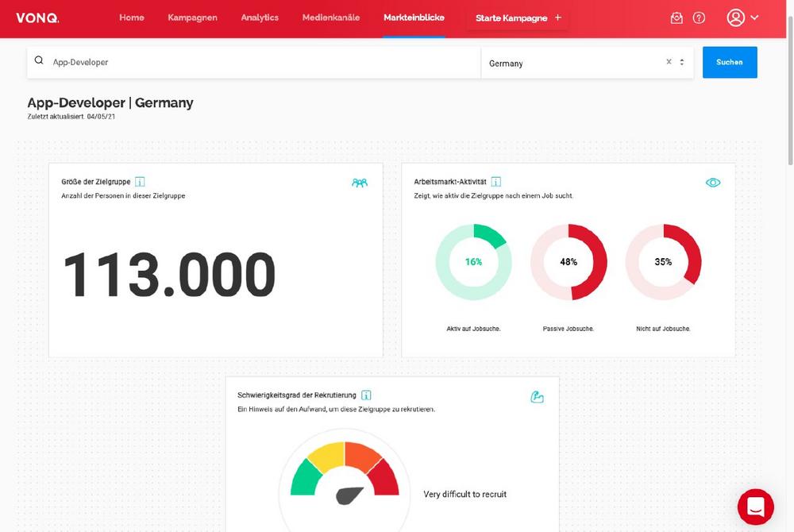Select the Markteinblicke tab
Image resolution: width=794 pixels, height=532 pixels.
[x=414, y=17]
